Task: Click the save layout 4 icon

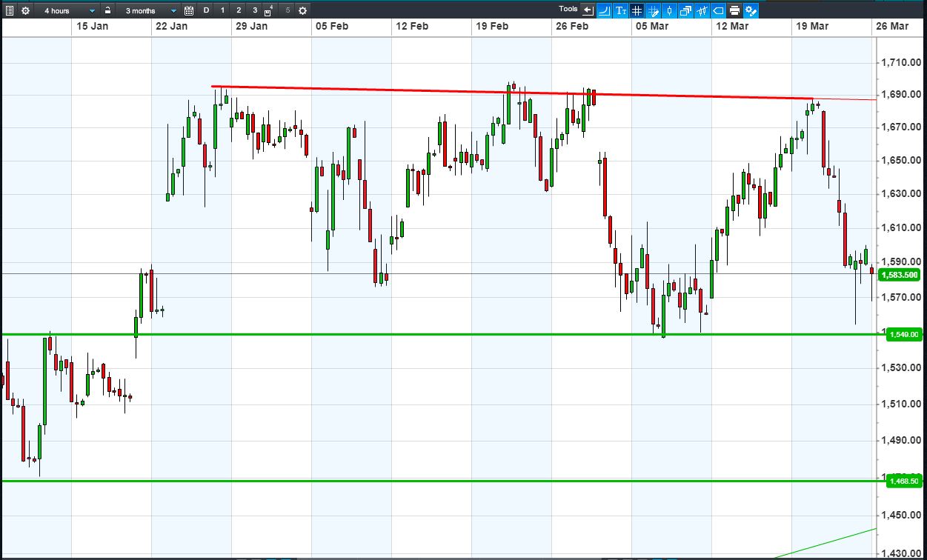Action: click(269, 10)
